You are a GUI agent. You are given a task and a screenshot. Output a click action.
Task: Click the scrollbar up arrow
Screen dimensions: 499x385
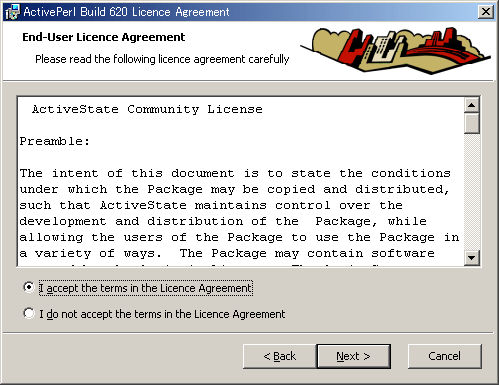pyautogui.click(x=471, y=105)
